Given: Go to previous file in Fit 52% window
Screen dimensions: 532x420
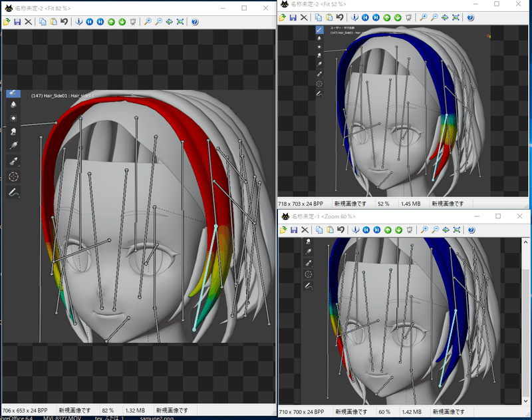Looking at the screenshot, I should (365, 18).
